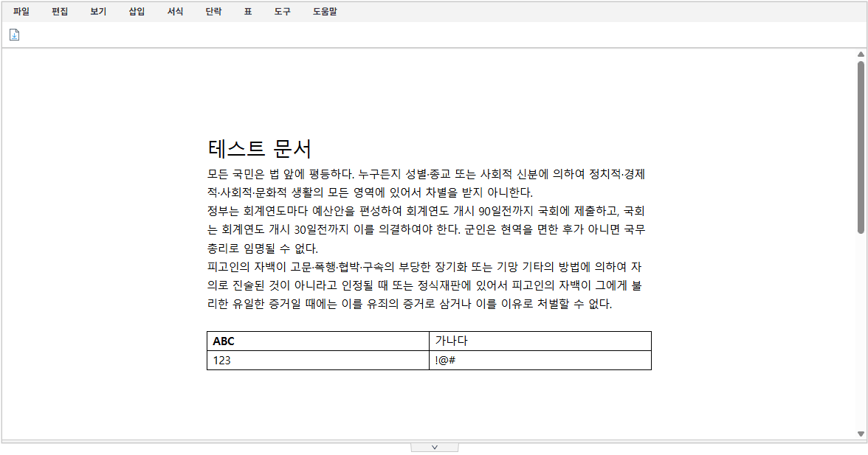Open the 표 menu
Screen dimensions: 868x455
(x=248, y=12)
